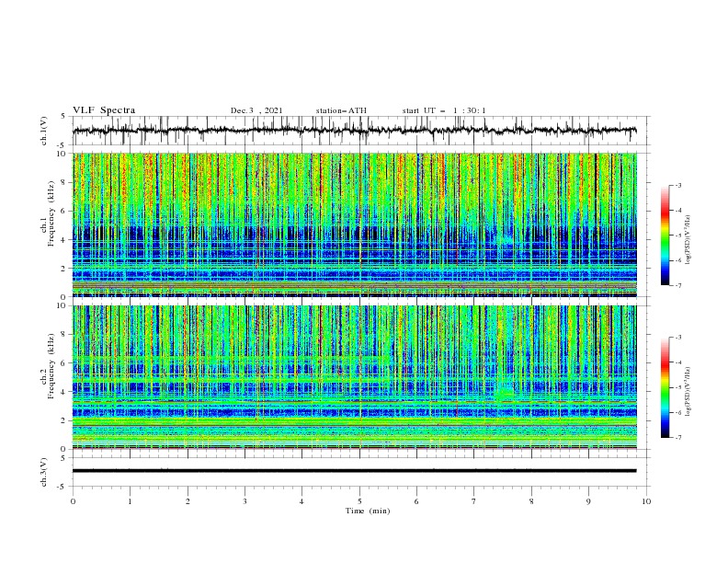Click time axis tick label "10"
Image resolution: width=728 pixels, height=563 pixels.
pyautogui.click(x=646, y=501)
